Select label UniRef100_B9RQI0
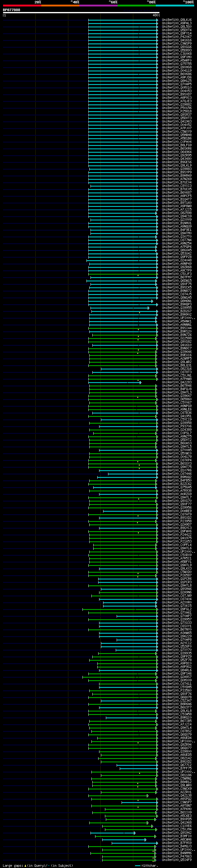 (177, 717)
